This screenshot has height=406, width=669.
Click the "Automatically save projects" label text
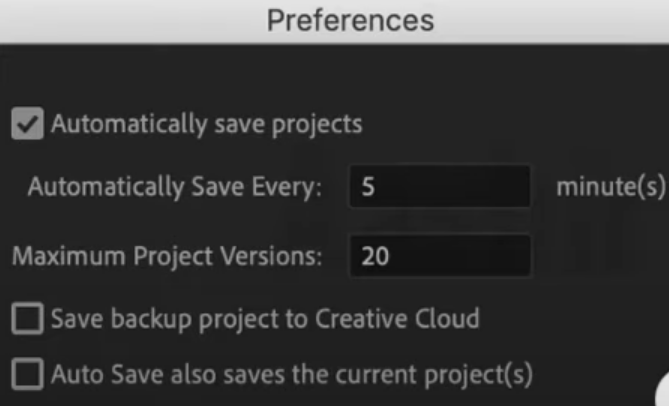(x=206, y=125)
